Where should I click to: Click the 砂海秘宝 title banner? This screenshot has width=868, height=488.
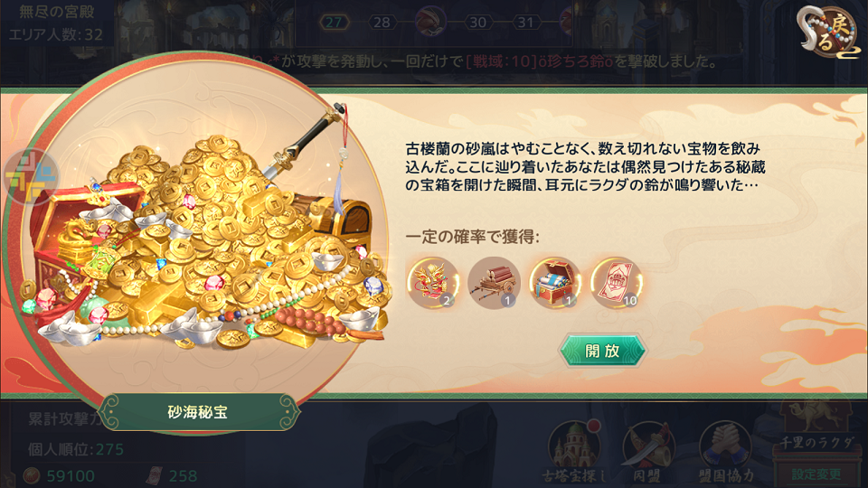[x=198, y=412]
